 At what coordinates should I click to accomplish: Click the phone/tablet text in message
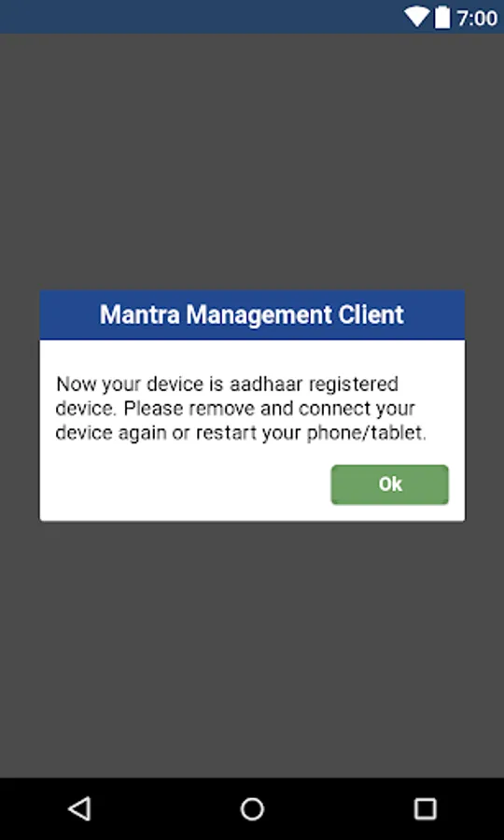pos(367,433)
